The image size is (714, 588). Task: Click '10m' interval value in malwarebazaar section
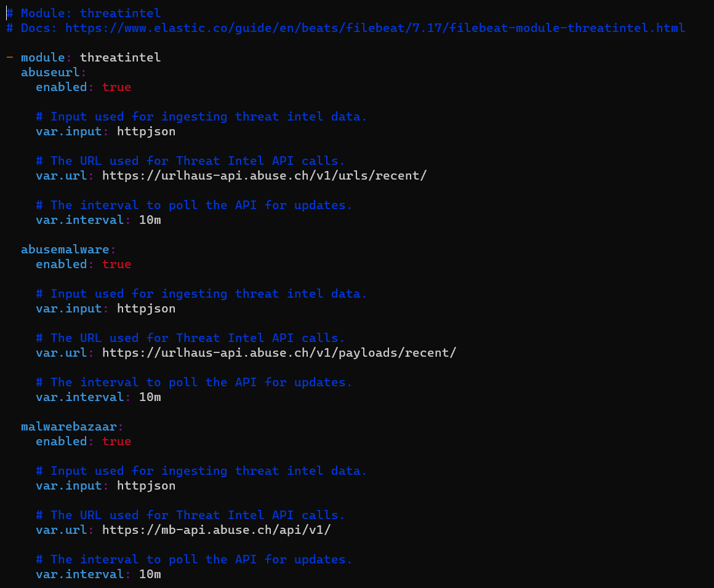(x=150, y=574)
